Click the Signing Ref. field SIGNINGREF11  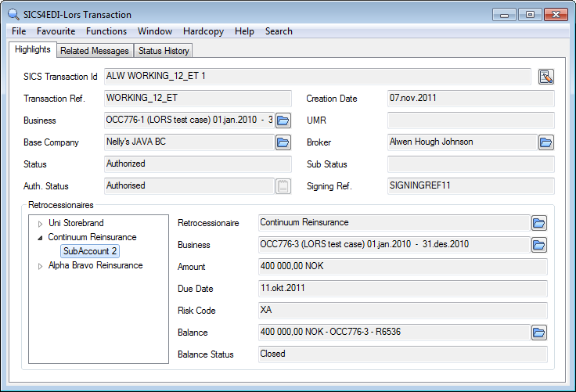(x=470, y=186)
